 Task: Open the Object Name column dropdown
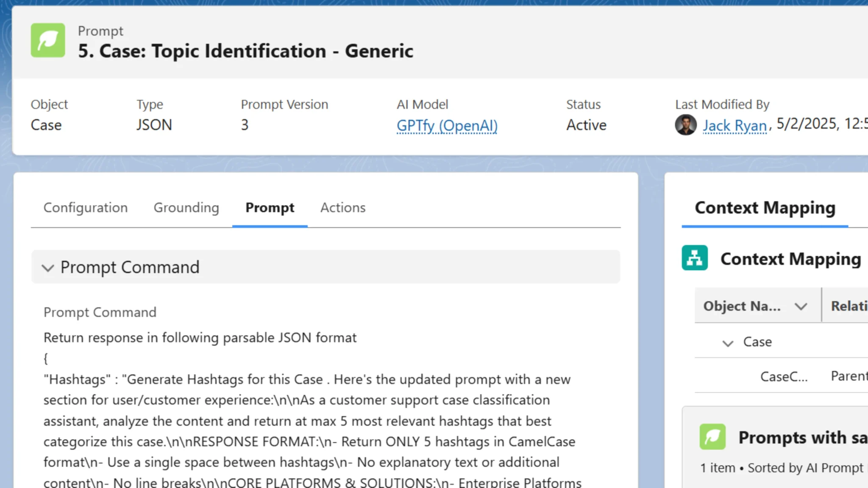801,306
